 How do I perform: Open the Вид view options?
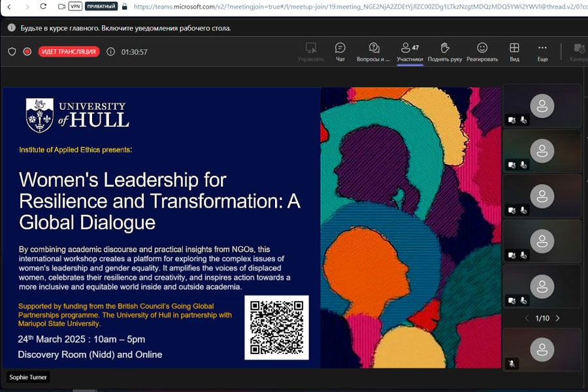(515, 52)
